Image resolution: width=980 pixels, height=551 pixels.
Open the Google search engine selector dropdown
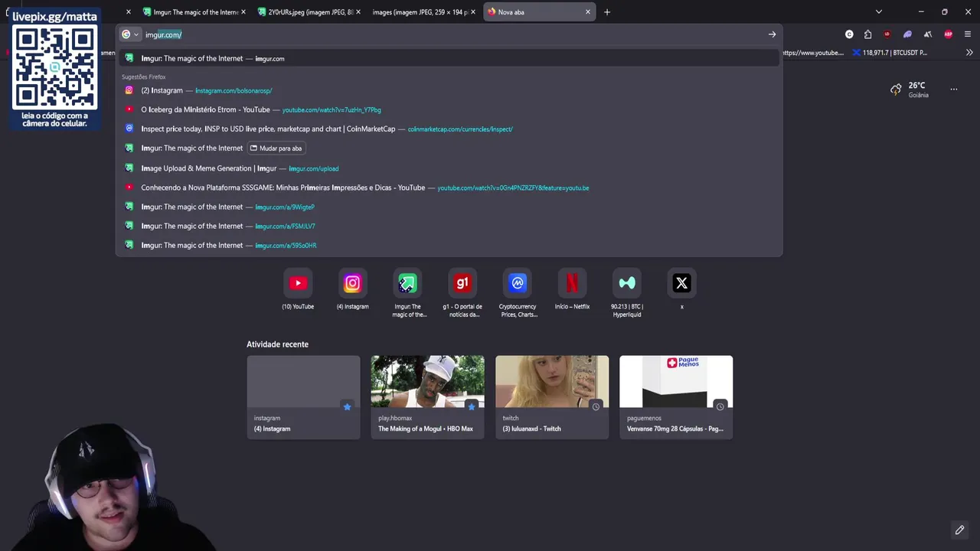coord(130,34)
